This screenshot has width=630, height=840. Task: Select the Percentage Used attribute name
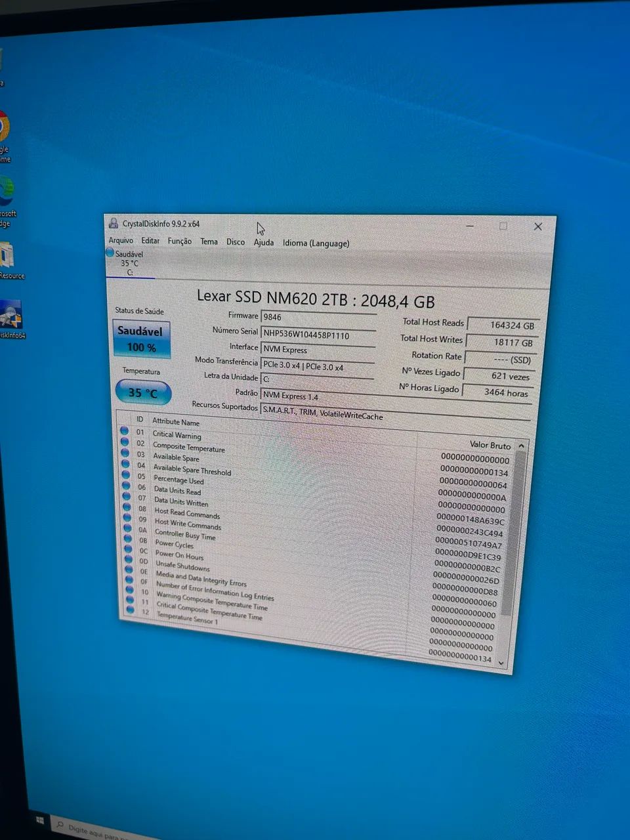(x=178, y=480)
